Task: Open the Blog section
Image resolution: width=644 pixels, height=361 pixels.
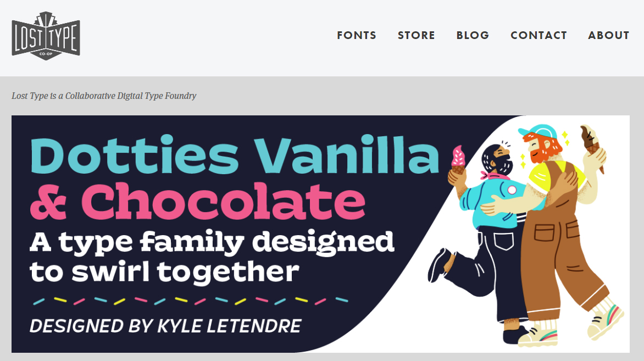Action: [473, 35]
